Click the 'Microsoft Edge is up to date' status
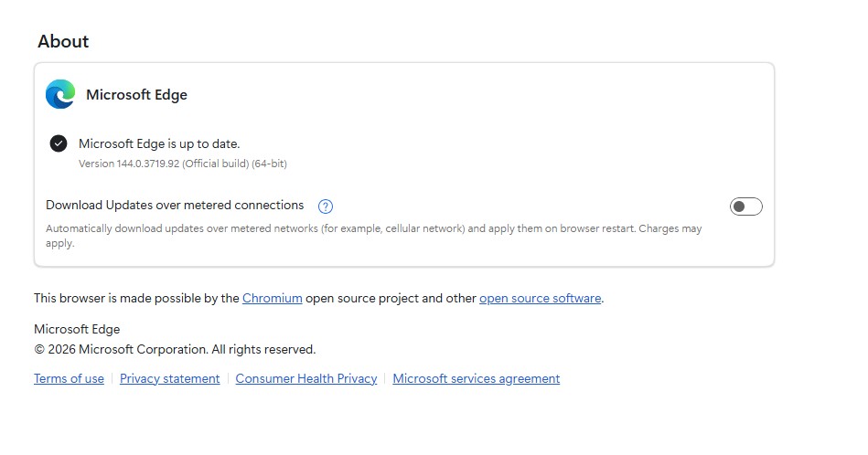 [x=159, y=143]
